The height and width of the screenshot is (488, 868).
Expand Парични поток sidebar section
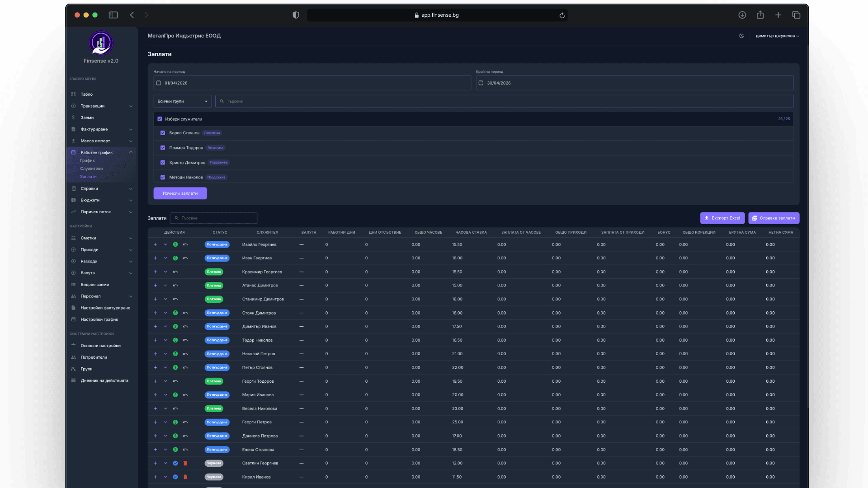[102, 212]
